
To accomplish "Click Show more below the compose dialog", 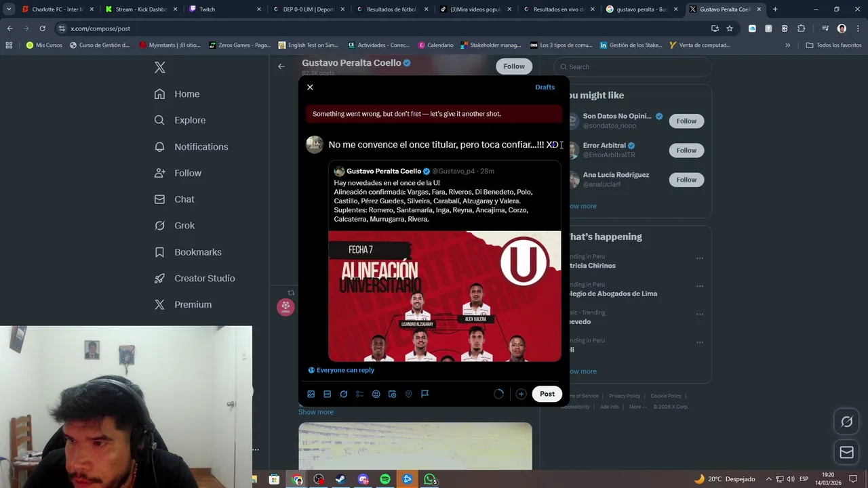I will [x=316, y=412].
